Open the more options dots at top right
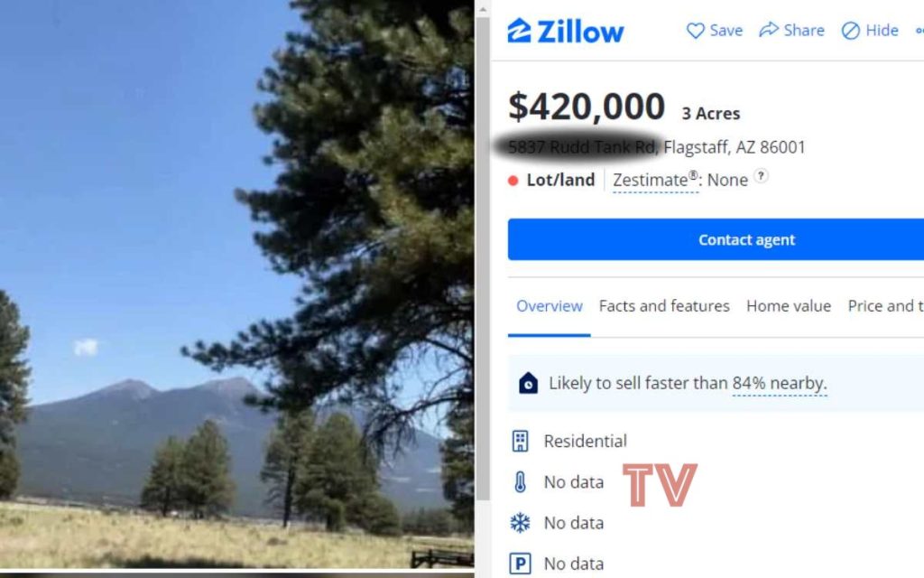924x578 pixels. pyautogui.click(x=919, y=31)
